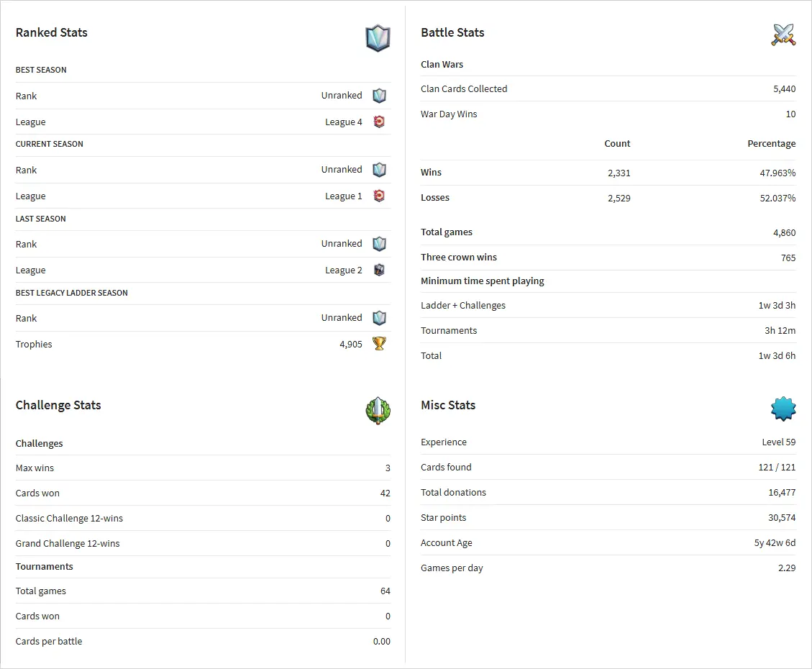The image size is (812, 669).
Task: Click Best Legacy Ladder Unranked shield icon
Action: 379,318
